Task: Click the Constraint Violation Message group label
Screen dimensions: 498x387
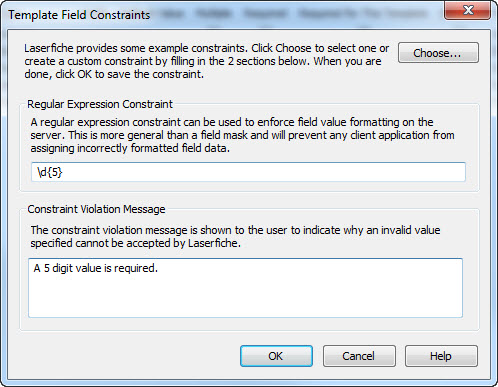Action: [96, 209]
